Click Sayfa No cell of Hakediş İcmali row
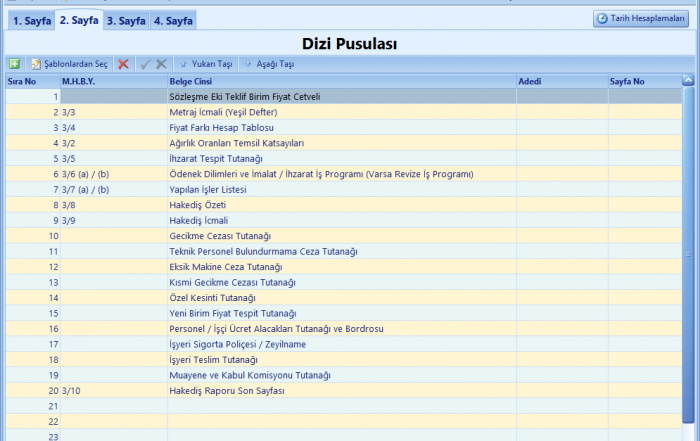Screen dimensions: 700x441 point(644,220)
